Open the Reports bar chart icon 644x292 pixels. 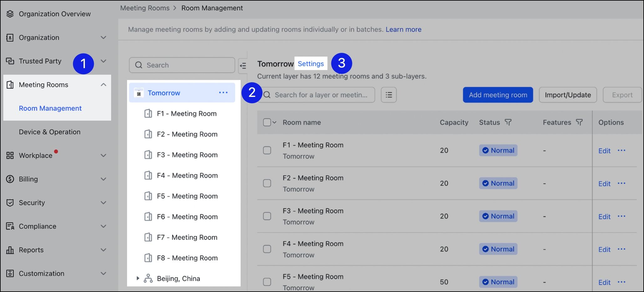10,250
